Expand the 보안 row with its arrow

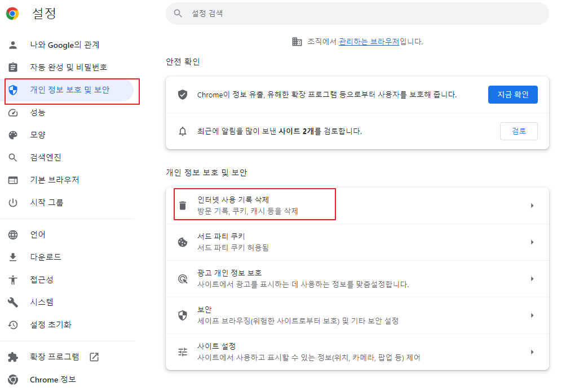tap(532, 315)
